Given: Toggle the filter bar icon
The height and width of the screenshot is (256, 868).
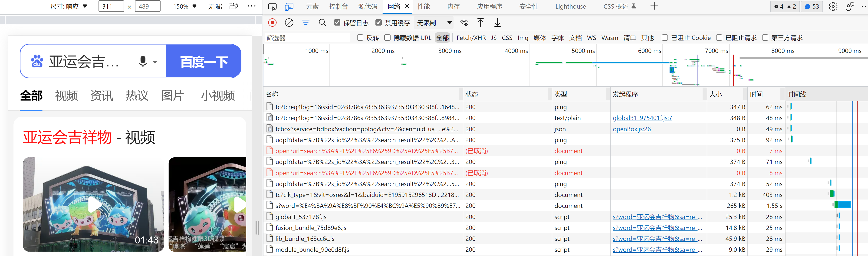Looking at the screenshot, I should (306, 23).
